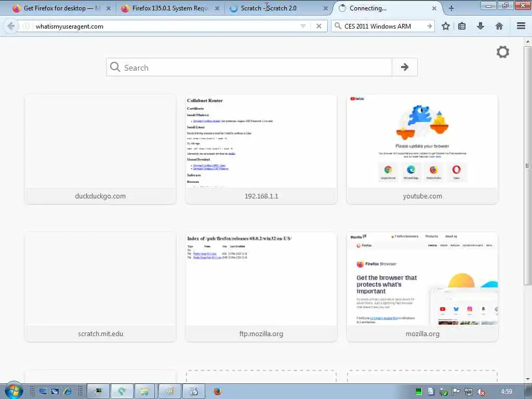This screenshot has width=532, height=399.
Task: Submit the toolbar search with the go arrow
Action: [429, 26]
